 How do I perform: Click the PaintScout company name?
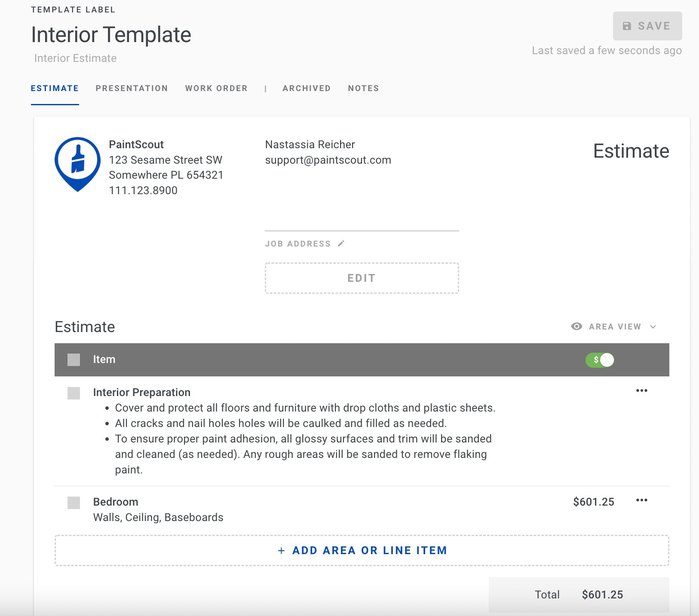coord(136,144)
